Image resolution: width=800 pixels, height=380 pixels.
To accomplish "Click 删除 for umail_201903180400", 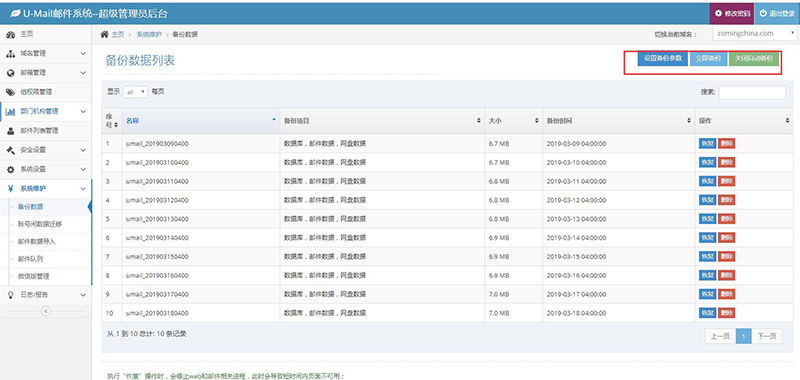I will click(727, 313).
